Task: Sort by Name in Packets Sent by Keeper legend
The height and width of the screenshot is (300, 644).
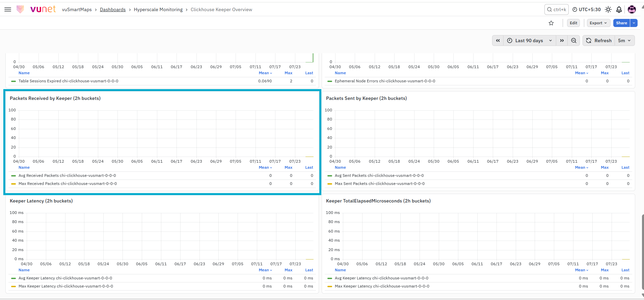Action: (x=340, y=167)
